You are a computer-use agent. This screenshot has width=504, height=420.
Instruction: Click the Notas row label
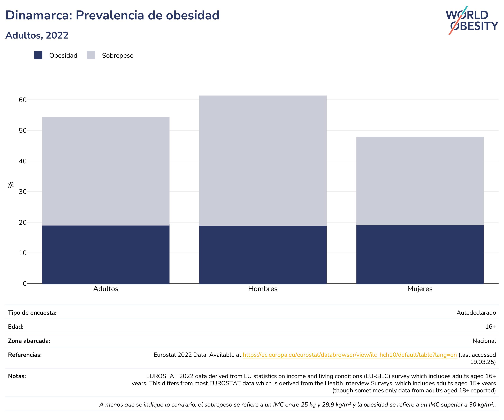[17, 376]
